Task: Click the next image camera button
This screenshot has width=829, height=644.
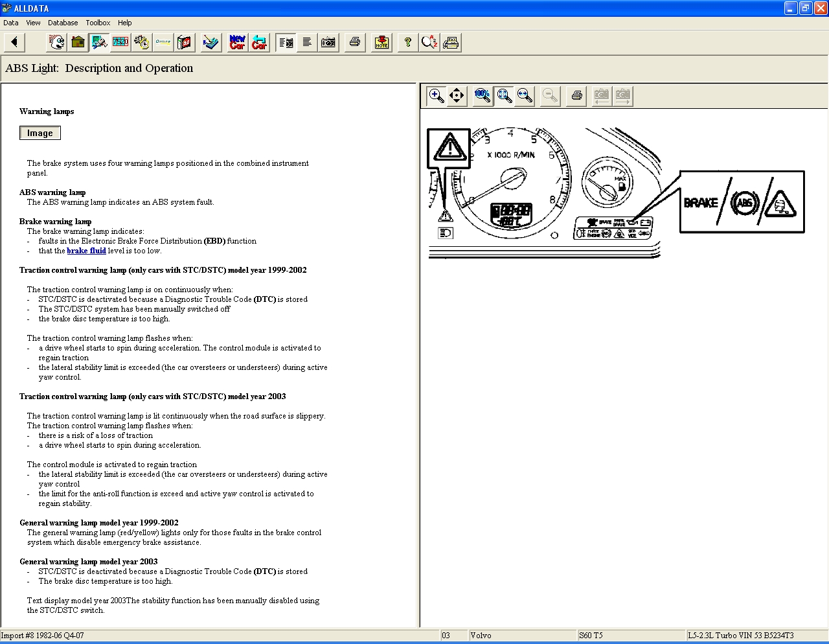Action: [622, 96]
